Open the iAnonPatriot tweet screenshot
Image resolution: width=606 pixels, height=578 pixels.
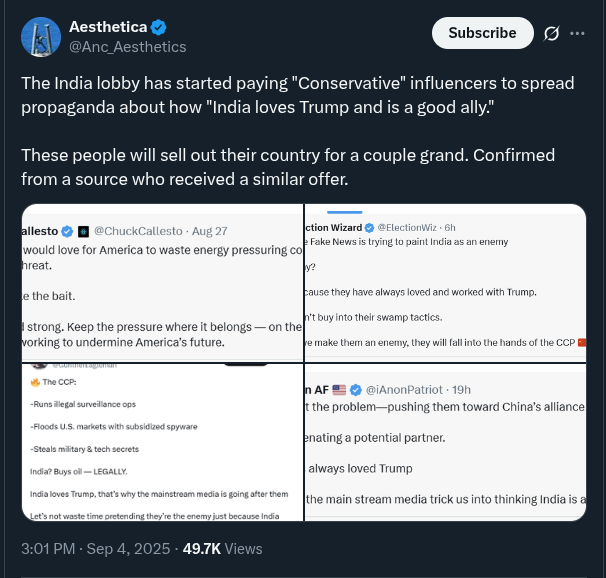click(x=445, y=442)
